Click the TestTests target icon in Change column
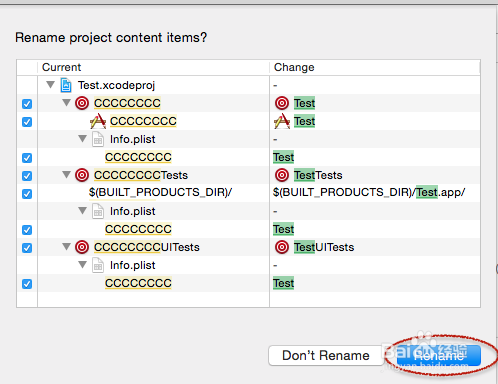 click(x=282, y=175)
